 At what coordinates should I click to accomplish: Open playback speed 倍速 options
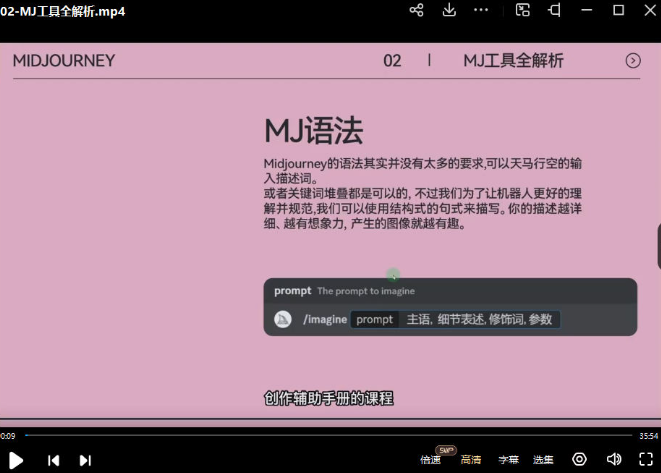tap(430, 460)
